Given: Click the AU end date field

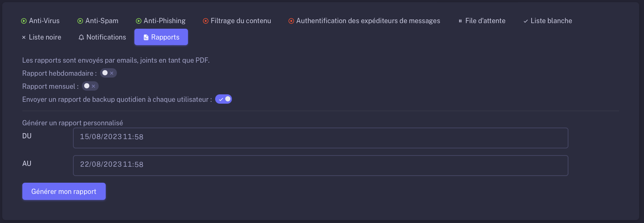Looking at the screenshot, I should pyautogui.click(x=321, y=166).
